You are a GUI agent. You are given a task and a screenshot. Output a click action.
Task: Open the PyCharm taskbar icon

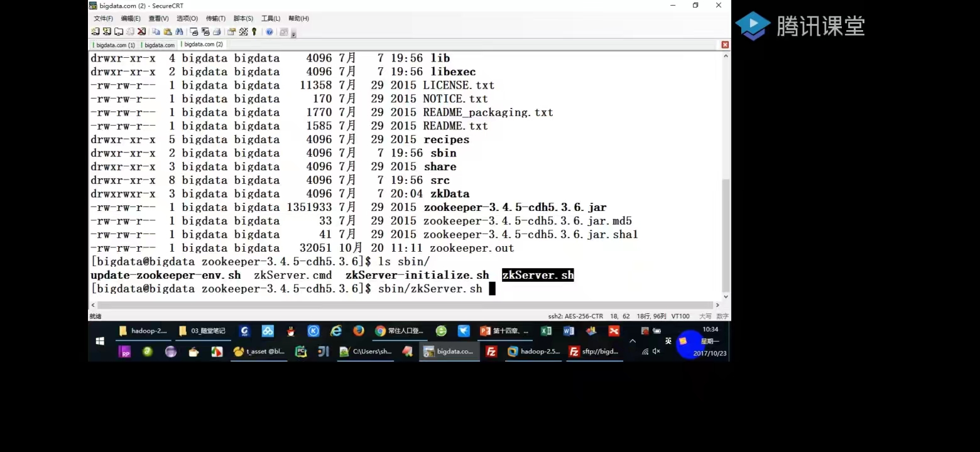tap(301, 352)
